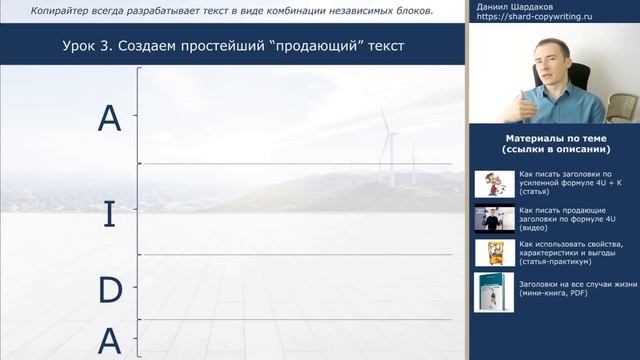Click text 'Как использовать свойства, характеристики и выгоды'
The image size is (640, 360).
click(x=571, y=249)
